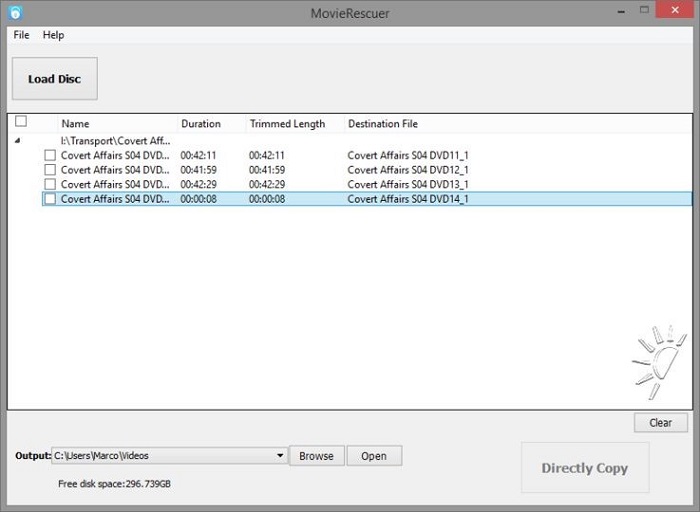Check the box for the 00:00:08 title
The image size is (700, 512).
pyautogui.click(x=50, y=199)
